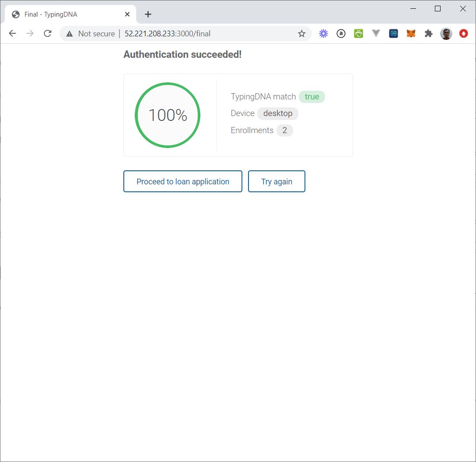This screenshot has height=462, width=476.
Task: Close the Final - TypingDNA tab
Action: [x=127, y=14]
